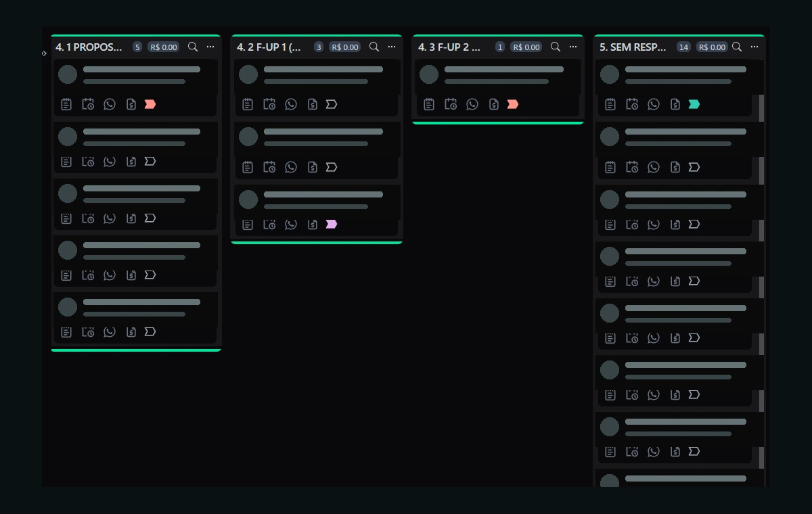The height and width of the screenshot is (514, 812).
Task: Click the count badge 14 in 5. SEM RESP header
Action: click(683, 47)
